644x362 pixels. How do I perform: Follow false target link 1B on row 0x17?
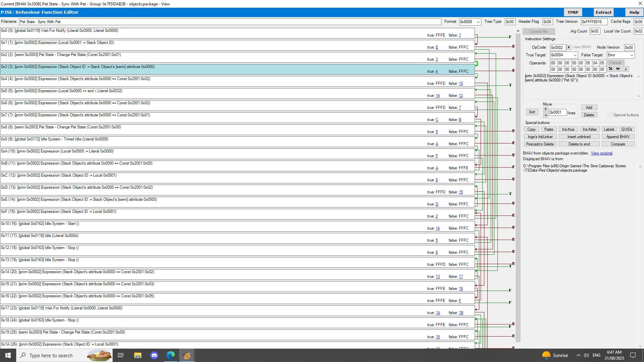pos(461,313)
